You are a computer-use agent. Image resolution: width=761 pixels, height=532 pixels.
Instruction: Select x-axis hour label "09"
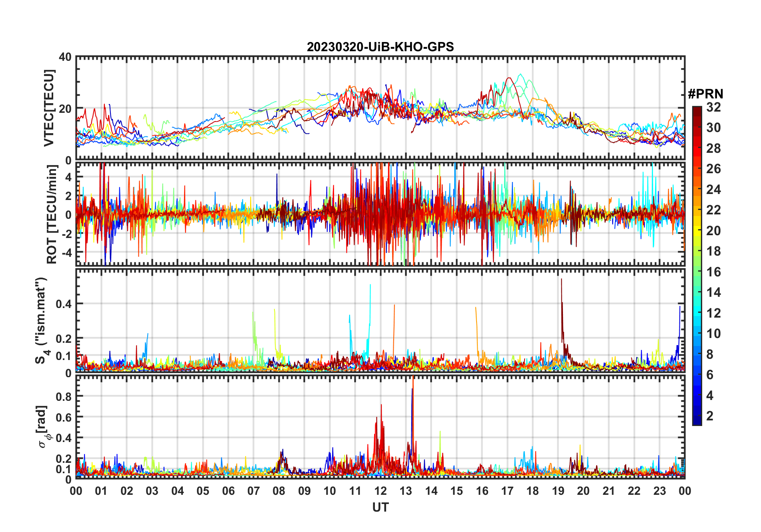pos(304,491)
